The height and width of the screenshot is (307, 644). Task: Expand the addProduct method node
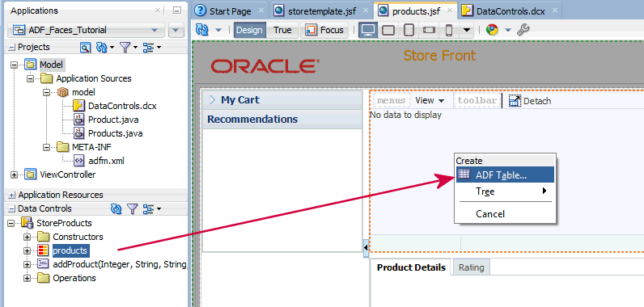click(x=28, y=264)
